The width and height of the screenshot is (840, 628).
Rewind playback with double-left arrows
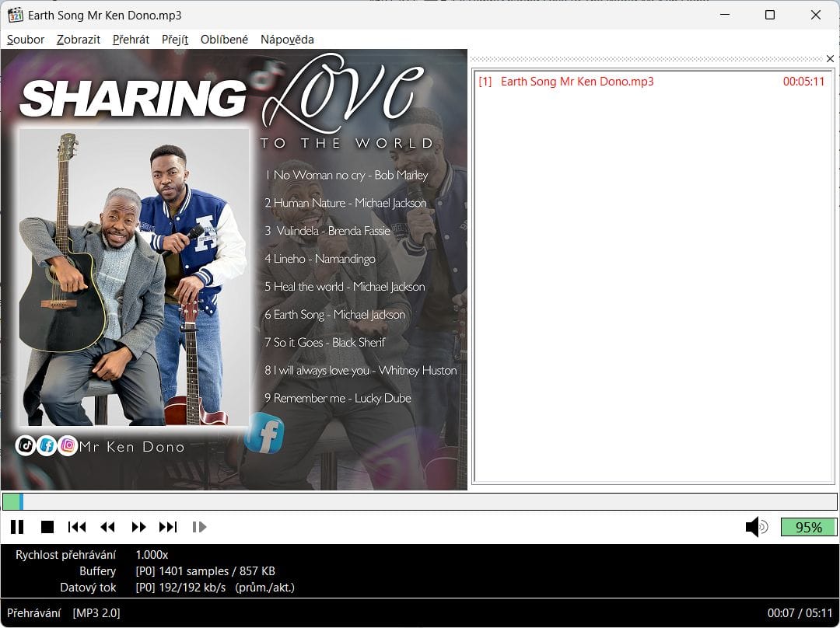[x=107, y=527]
